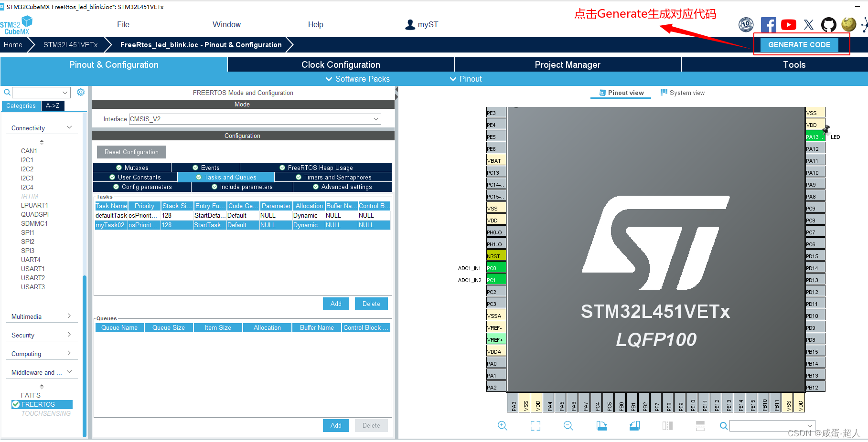
Task: Delete the selected task
Action: coord(371,304)
